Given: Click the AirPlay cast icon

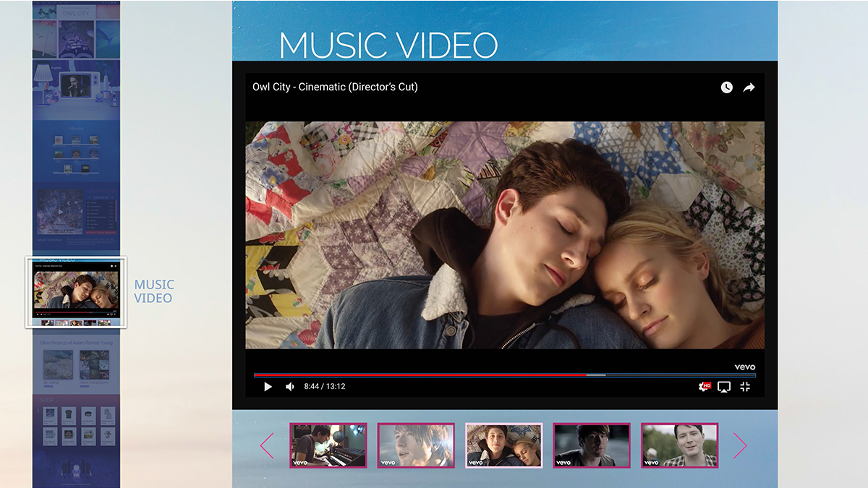Looking at the screenshot, I should [x=723, y=387].
